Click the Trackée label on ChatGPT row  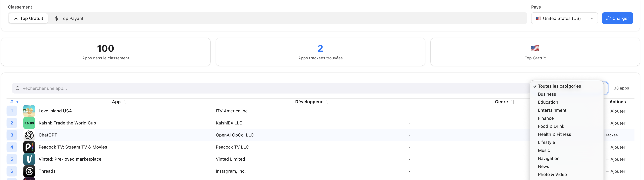[x=611, y=135]
